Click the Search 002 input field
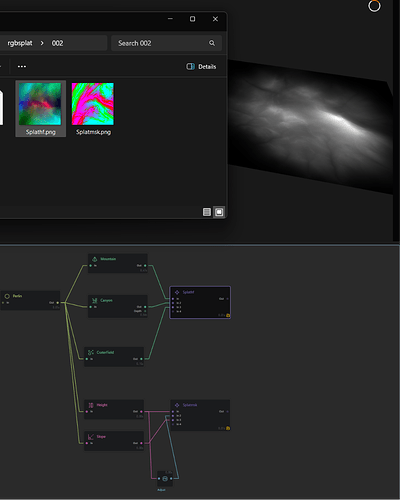Screen dimensions: 400x500 click(x=166, y=43)
